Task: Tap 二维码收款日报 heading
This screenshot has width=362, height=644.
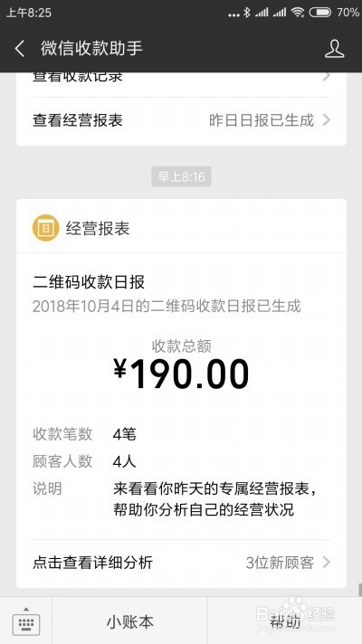Action: [x=89, y=282]
